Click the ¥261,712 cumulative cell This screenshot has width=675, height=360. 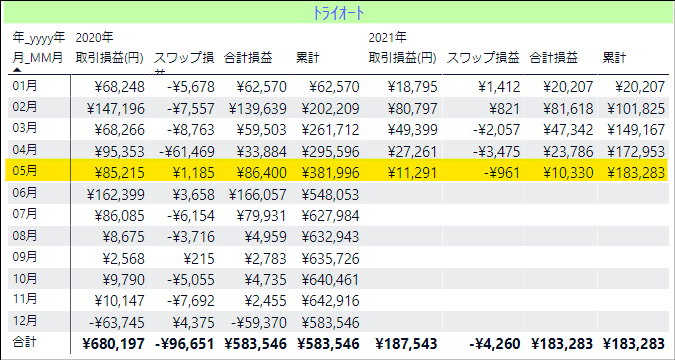pyautogui.click(x=330, y=130)
